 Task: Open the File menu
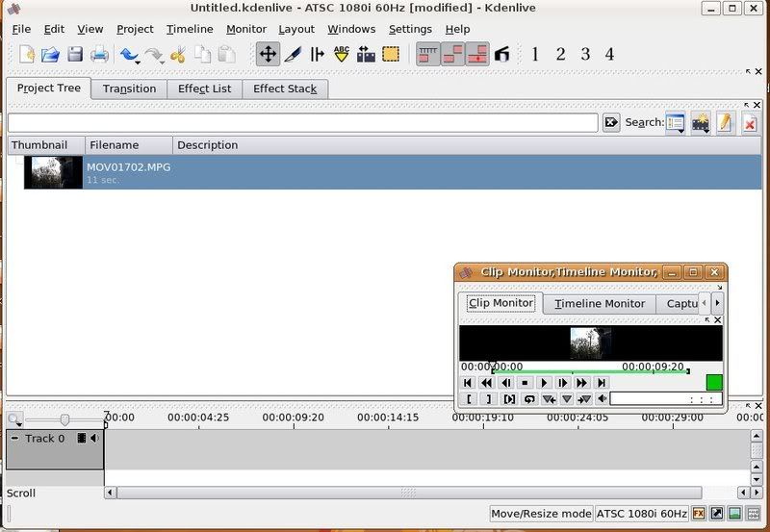[x=21, y=30]
